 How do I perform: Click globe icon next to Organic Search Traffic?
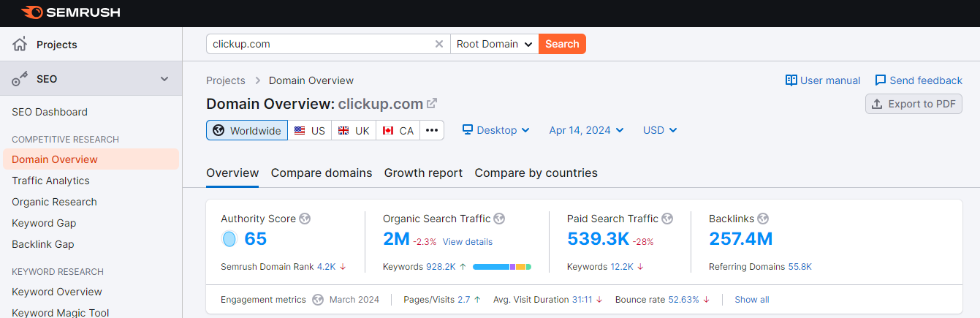tap(500, 219)
